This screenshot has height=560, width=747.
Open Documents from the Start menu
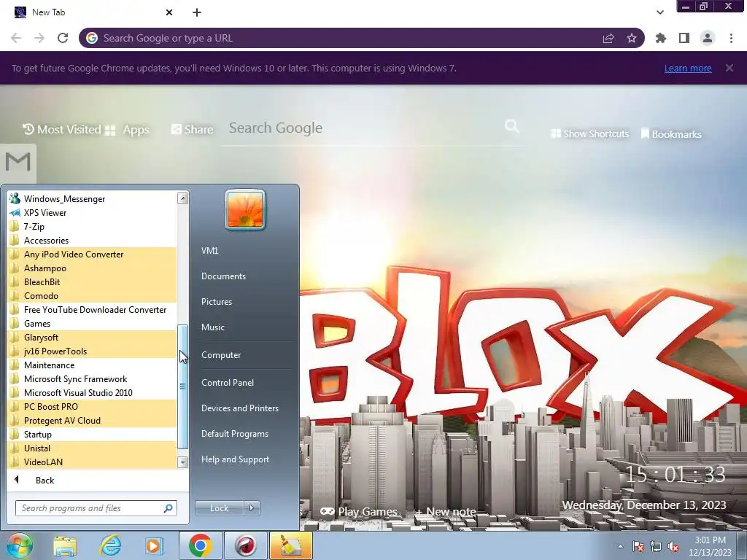click(x=223, y=276)
